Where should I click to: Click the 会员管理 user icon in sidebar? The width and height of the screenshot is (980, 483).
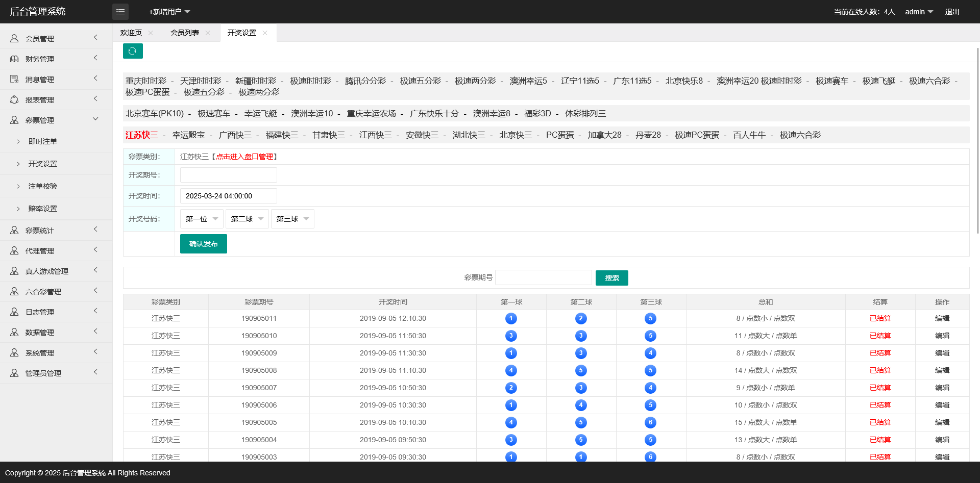click(x=14, y=38)
